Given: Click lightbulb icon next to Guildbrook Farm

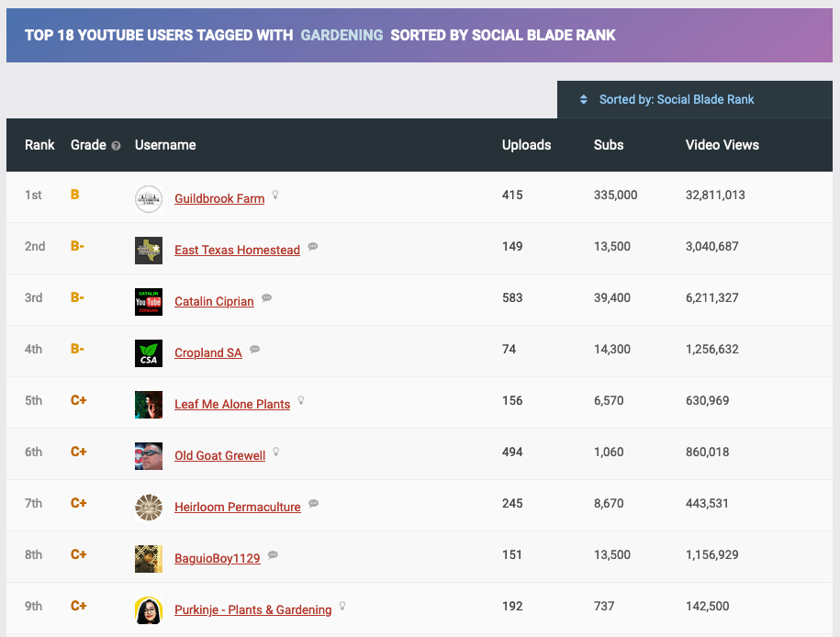Looking at the screenshot, I should point(275,195).
